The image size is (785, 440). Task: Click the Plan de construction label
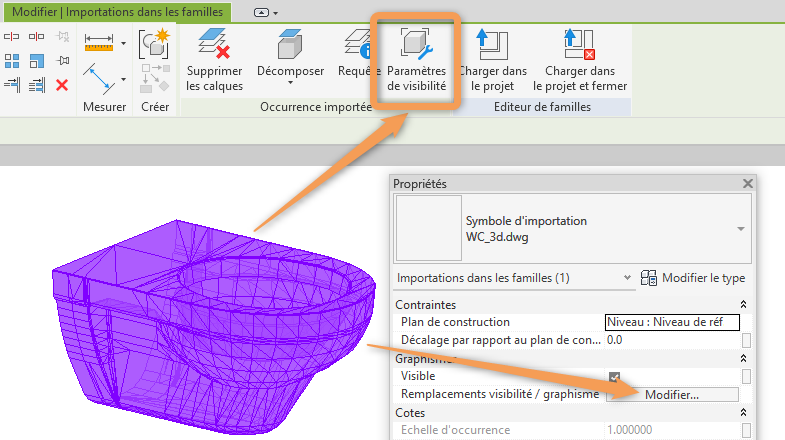455,322
